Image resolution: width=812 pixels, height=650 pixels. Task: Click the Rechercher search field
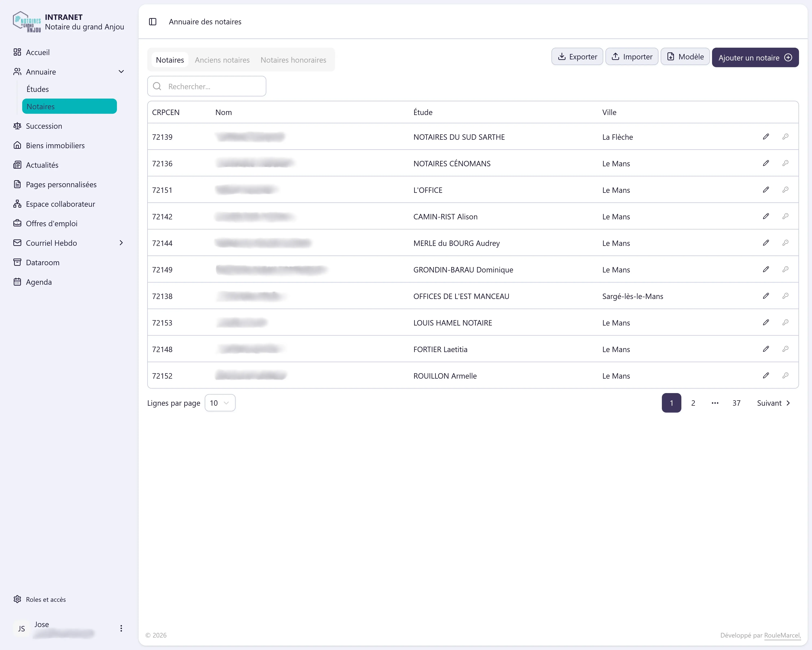point(207,86)
